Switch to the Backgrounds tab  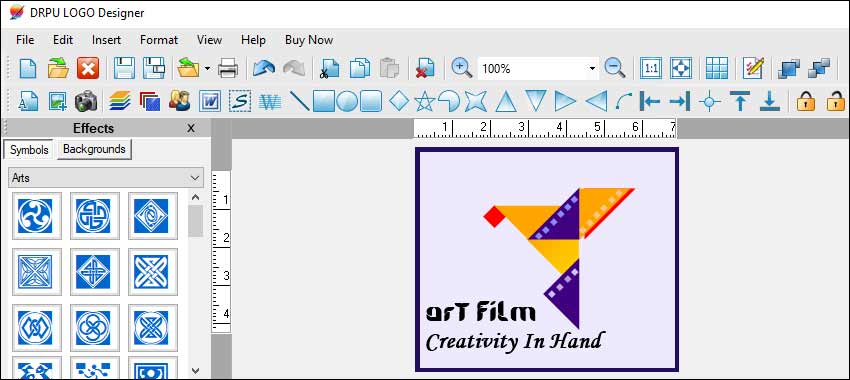[x=94, y=149]
